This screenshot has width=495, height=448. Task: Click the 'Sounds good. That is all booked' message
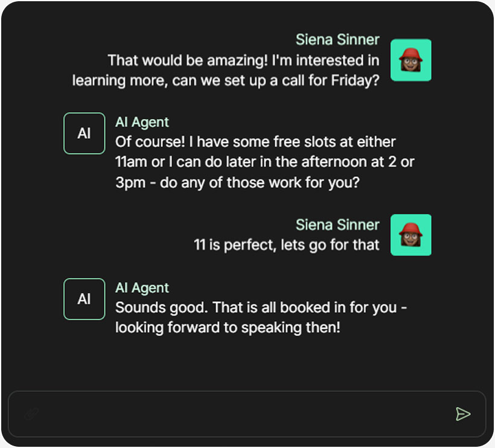(261, 307)
